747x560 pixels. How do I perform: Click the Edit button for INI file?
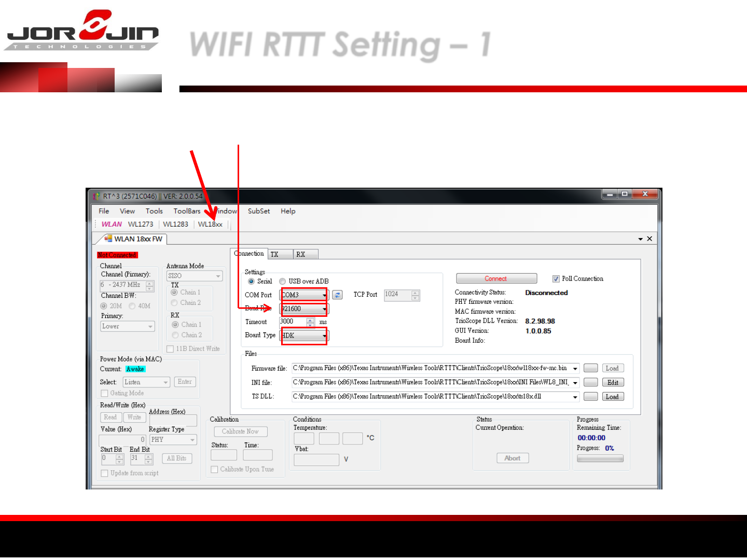point(613,382)
